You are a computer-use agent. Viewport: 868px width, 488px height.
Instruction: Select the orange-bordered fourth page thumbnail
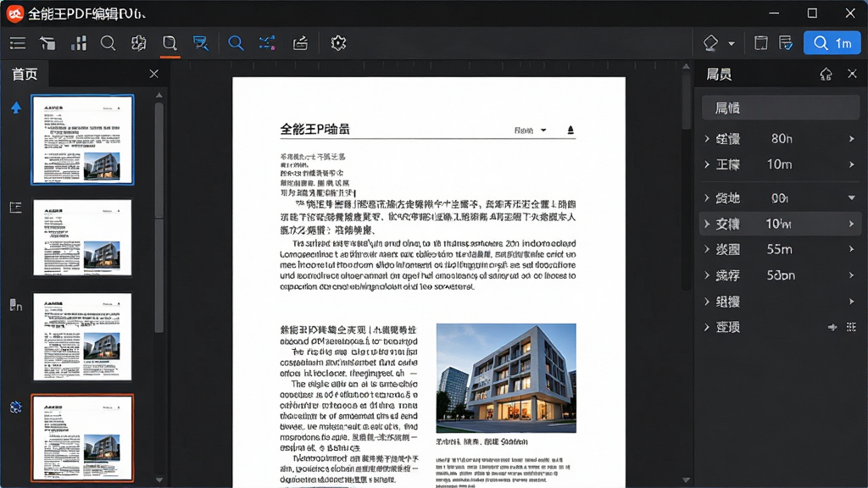(82, 438)
